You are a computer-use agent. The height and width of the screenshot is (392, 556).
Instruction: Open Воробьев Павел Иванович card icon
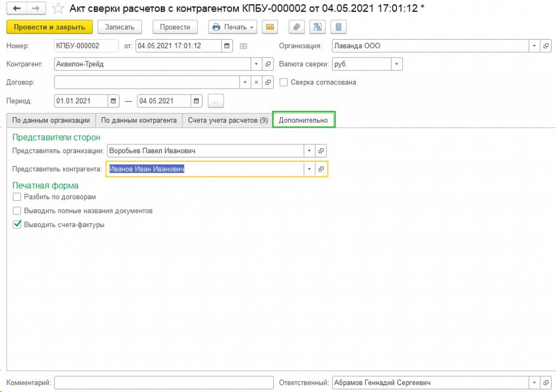[321, 150]
